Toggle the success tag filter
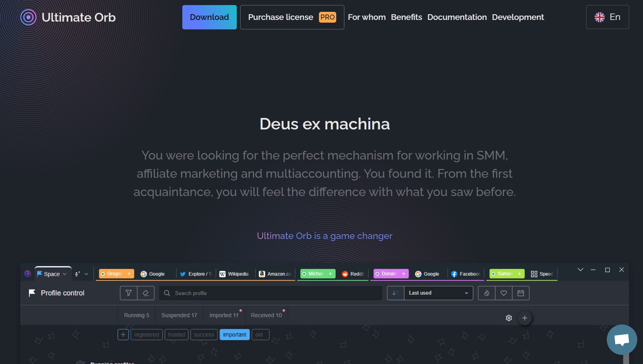Viewport: 643px width, 364px height. click(x=204, y=335)
